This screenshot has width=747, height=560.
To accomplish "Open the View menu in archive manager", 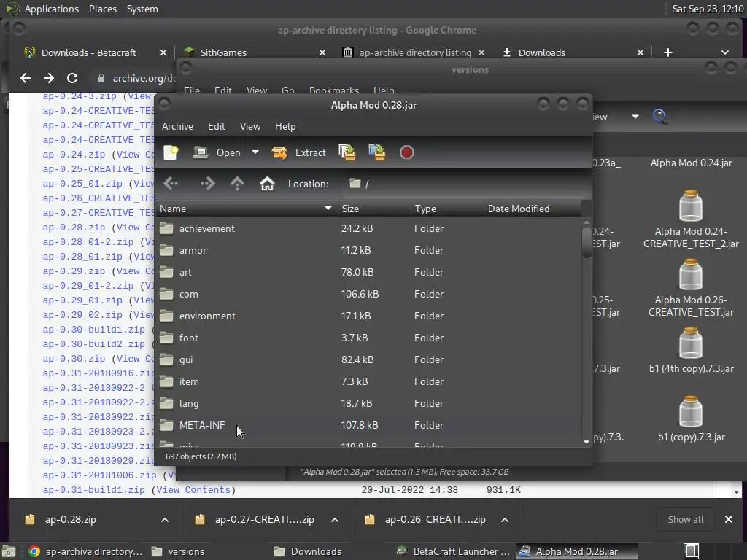I will click(250, 126).
